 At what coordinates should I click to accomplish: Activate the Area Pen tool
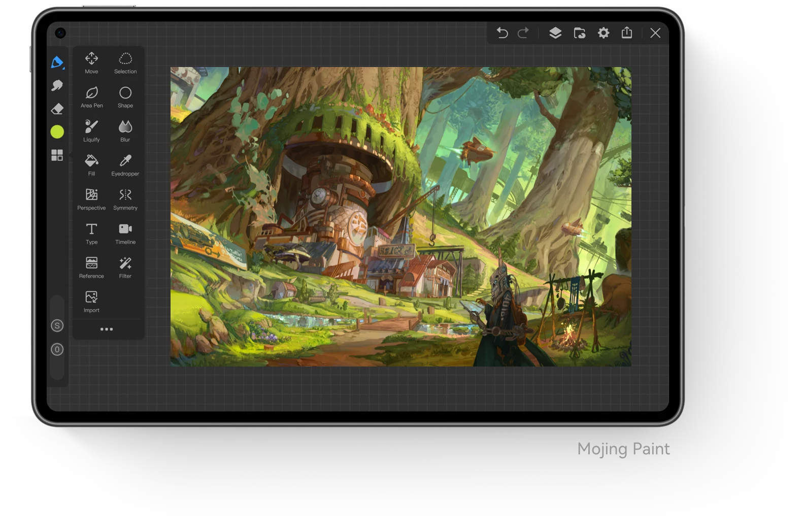(x=91, y=97)
